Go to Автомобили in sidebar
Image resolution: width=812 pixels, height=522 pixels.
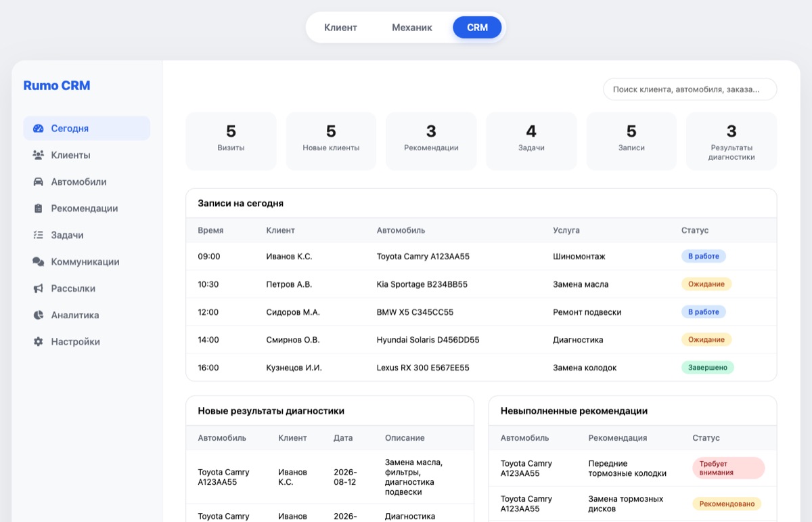pos(87,182)
